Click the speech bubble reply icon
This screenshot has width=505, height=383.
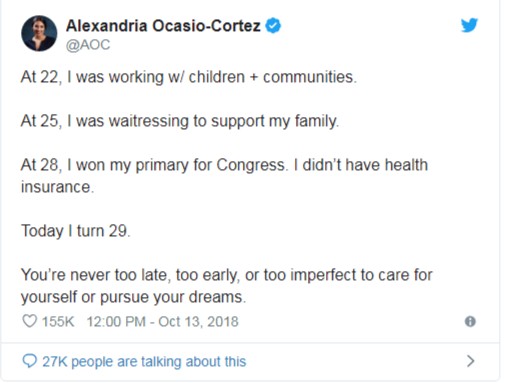[29, 361]
